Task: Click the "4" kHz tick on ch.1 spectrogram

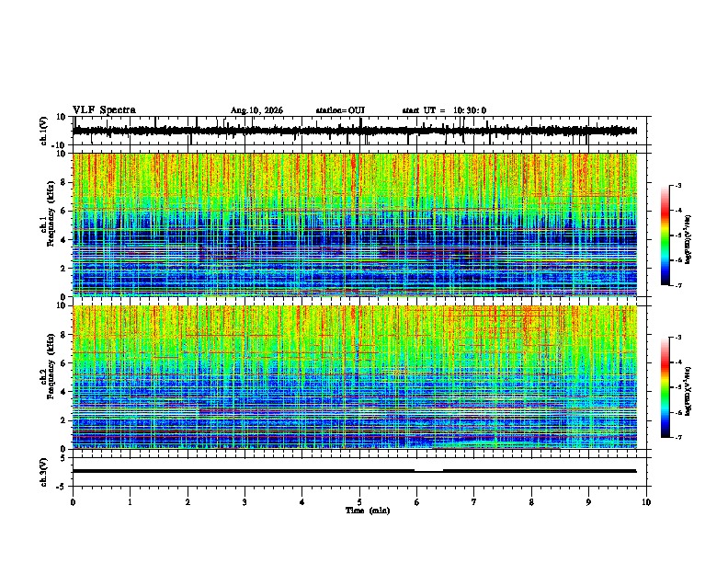Action: [63, 240]
